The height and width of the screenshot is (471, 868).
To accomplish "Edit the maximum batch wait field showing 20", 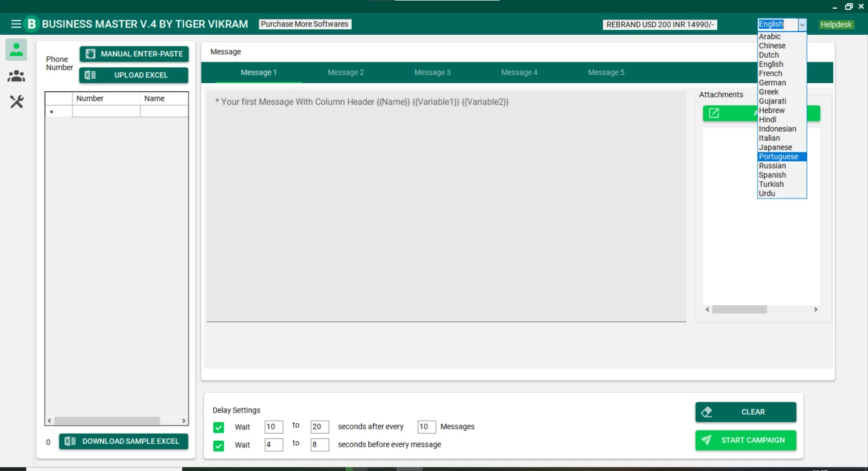I will pos(319,427).
